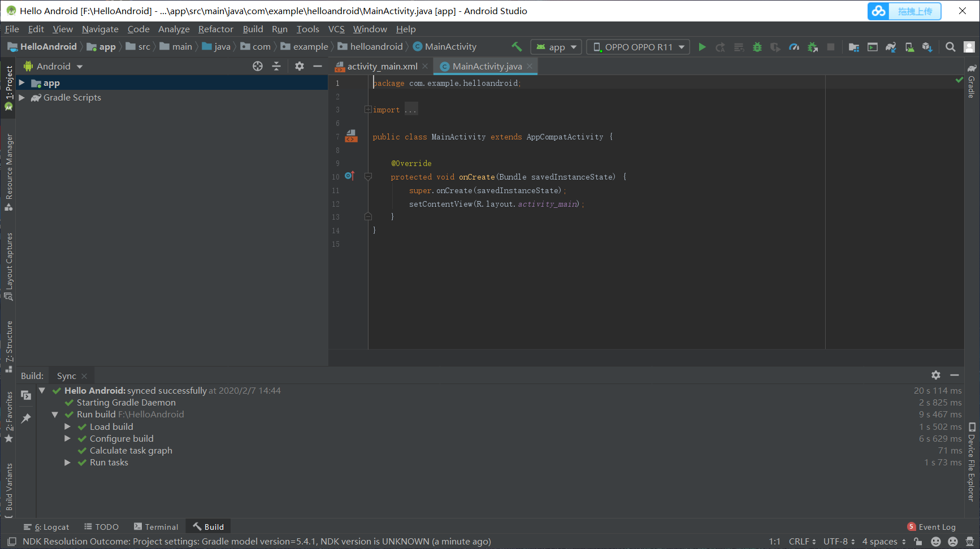The width and height of the screenshot is (980, 549).
Task: Hide the Build panel with minus icon
Action: pyautogui.click(x=955, y=375)
